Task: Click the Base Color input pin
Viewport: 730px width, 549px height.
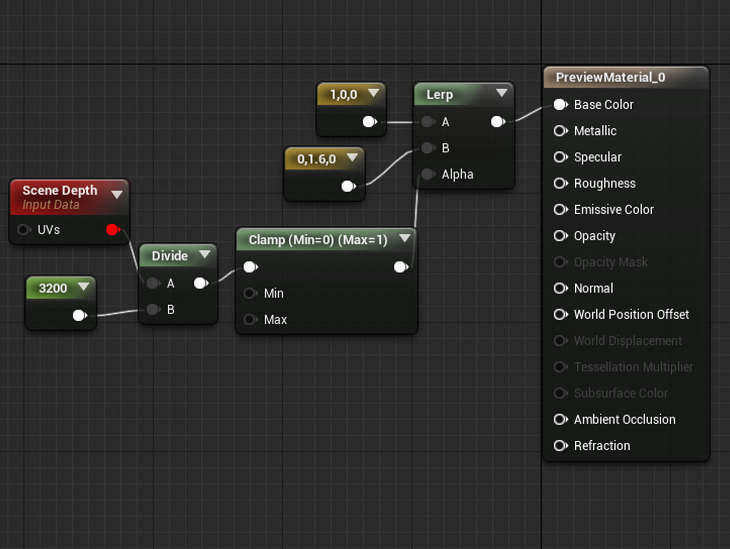Action: 560,105
